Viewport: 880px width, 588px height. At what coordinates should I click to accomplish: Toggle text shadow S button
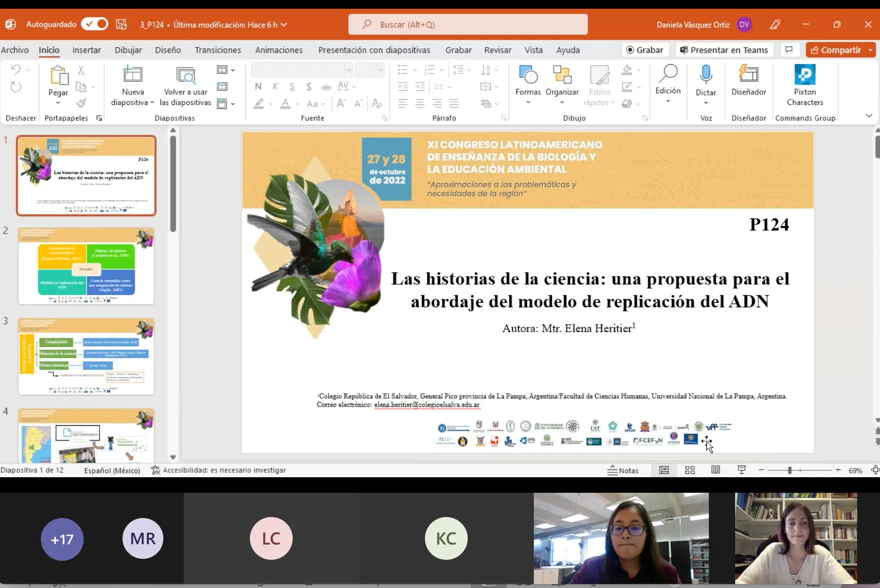pos(309,86)
